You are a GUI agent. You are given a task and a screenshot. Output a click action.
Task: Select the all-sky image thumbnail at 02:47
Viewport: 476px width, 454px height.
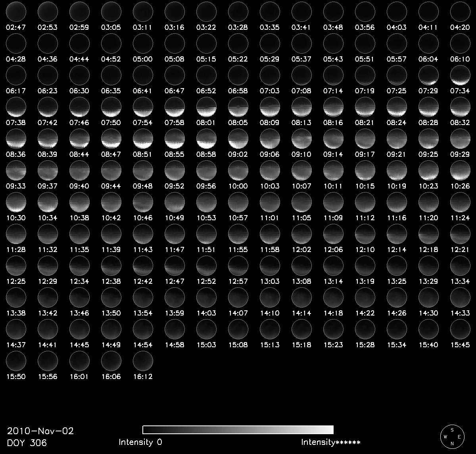point(16,12)
